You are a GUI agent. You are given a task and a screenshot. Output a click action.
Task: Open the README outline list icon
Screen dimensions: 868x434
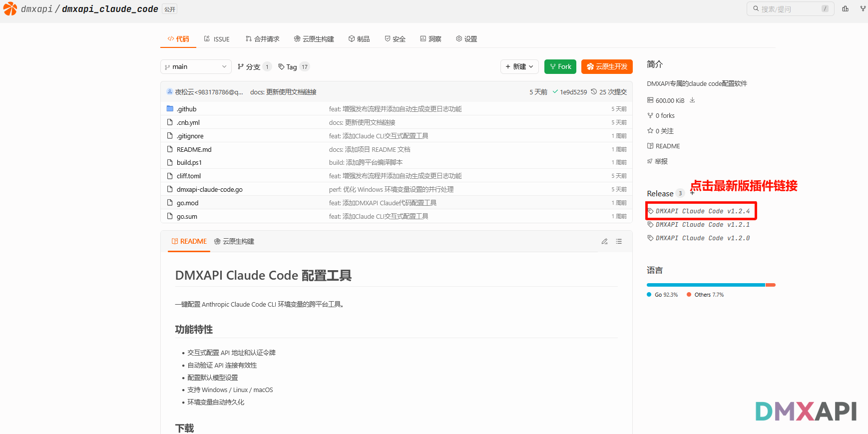tap(619, 242)
